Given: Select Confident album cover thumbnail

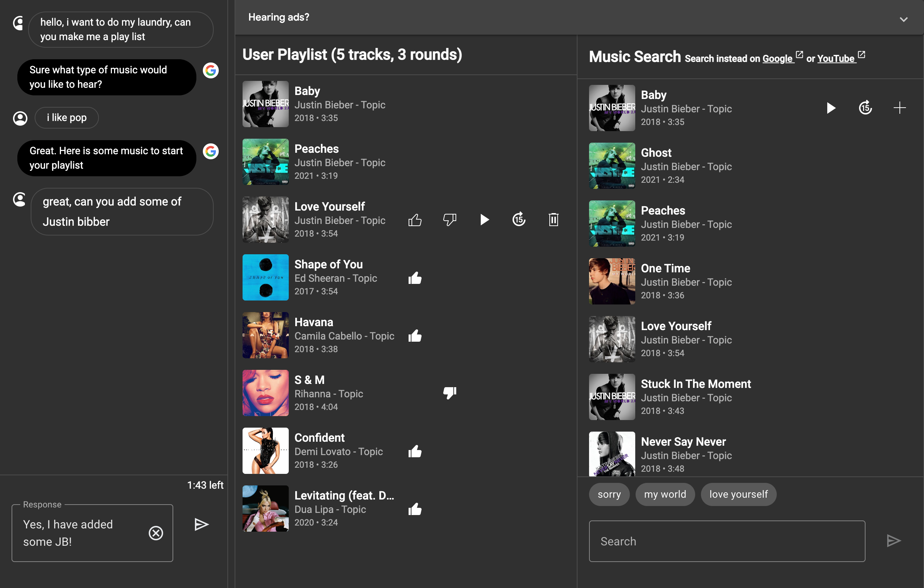Looking at the screenshot, I should click(266, 450).
